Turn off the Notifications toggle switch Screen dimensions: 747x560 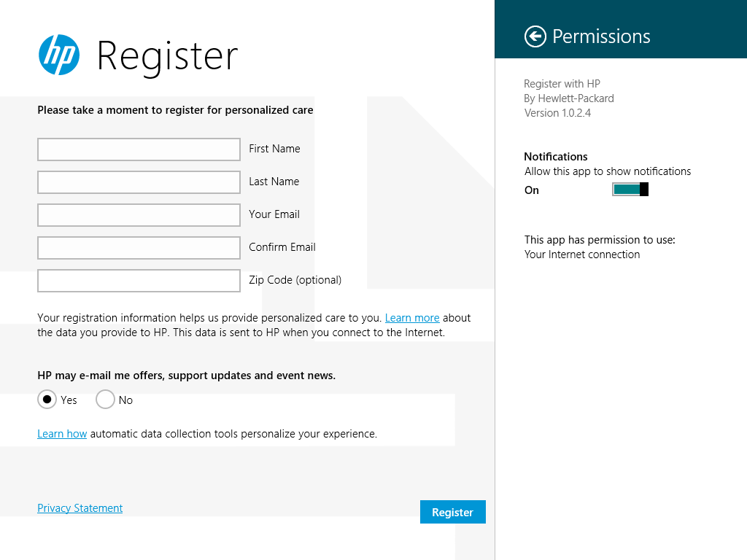(x=630, y=190)
